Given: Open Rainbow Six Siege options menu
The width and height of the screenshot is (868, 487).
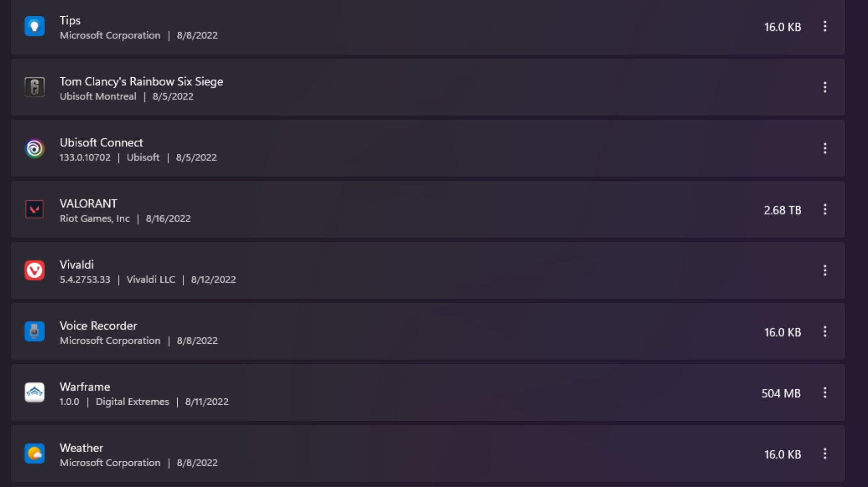Looking at the screenshot, I should pyautogui.click(x=826, y=87).
